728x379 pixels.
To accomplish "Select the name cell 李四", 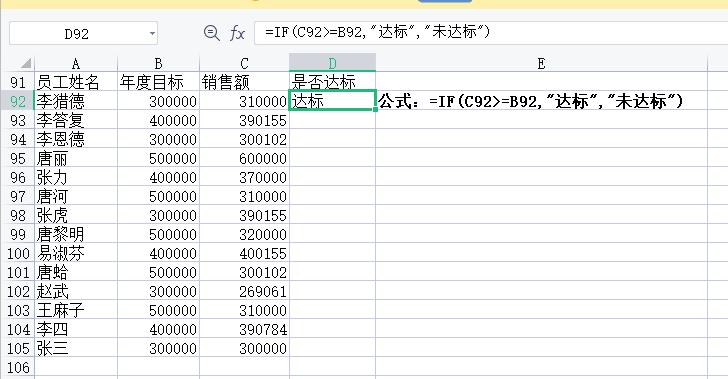I will [x=76, y=329].
